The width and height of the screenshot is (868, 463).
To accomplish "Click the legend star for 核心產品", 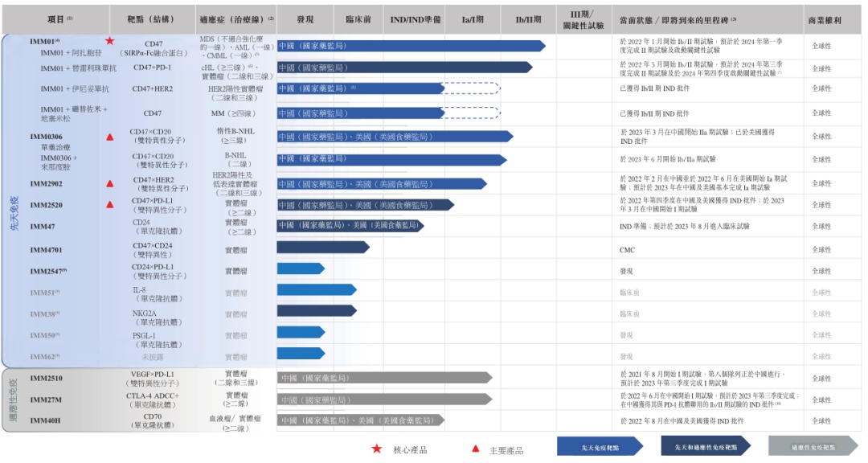I will [x=376, y=449].
